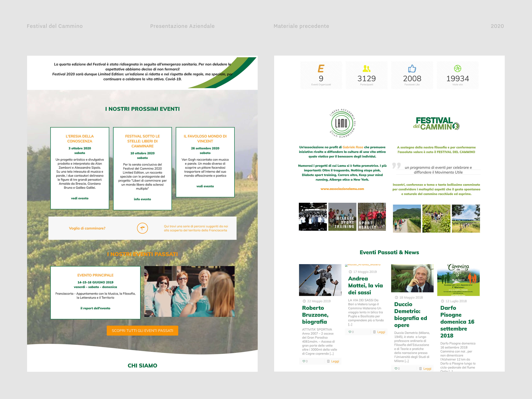Click 'Presentazione Aziendale' header text
Viewport: 532px width, 399px height.
point(182,26)
